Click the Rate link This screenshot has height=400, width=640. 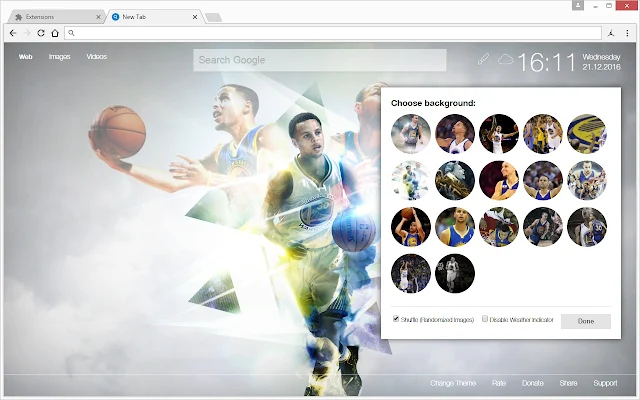click(x=499, y=383)
